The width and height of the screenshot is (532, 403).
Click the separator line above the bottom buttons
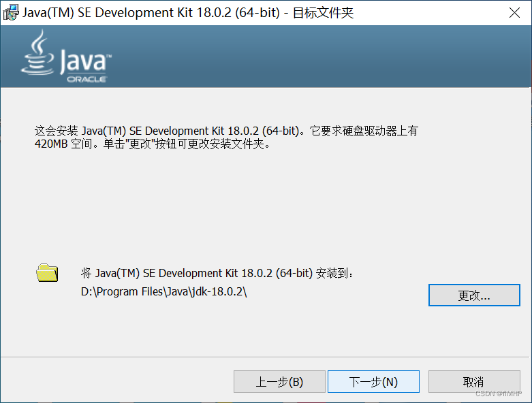click(266, 356)
